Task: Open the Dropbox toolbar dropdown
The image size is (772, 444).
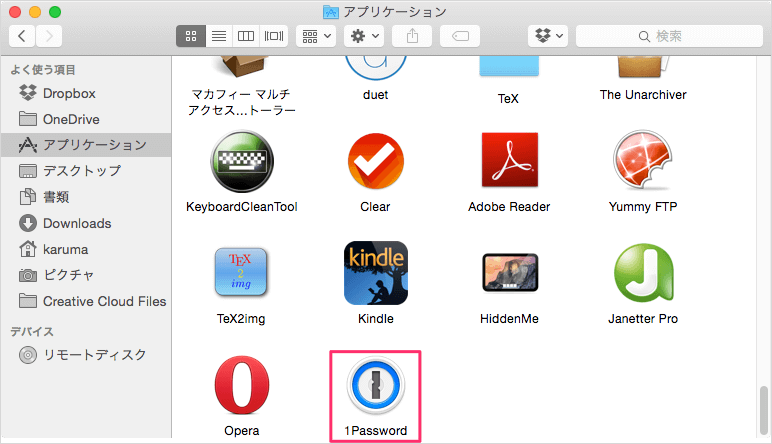Action: [548, 36]
